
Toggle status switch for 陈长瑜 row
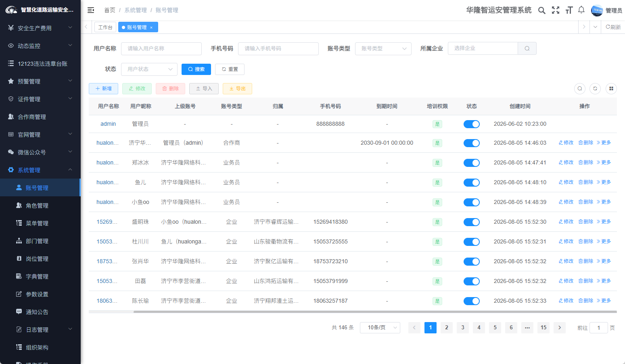click(472, 301)
